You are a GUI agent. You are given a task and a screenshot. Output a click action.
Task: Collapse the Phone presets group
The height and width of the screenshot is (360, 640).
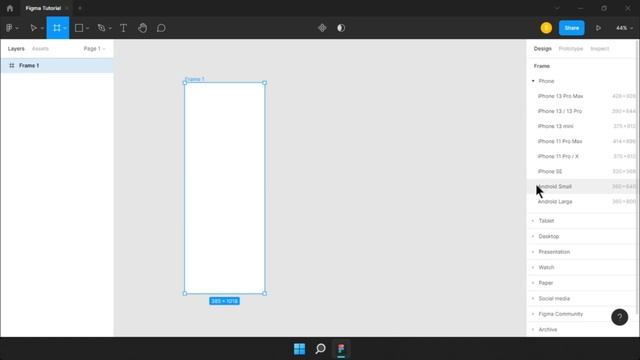[533, 81]
